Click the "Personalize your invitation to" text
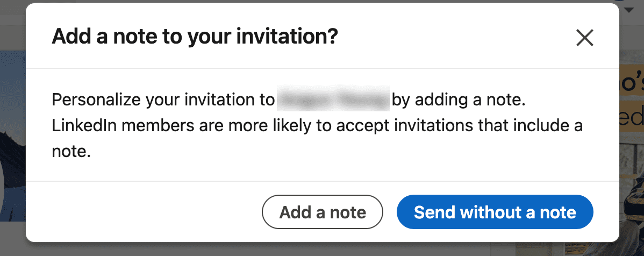Viewport: 644px width, 256px height. coord(163,100)
